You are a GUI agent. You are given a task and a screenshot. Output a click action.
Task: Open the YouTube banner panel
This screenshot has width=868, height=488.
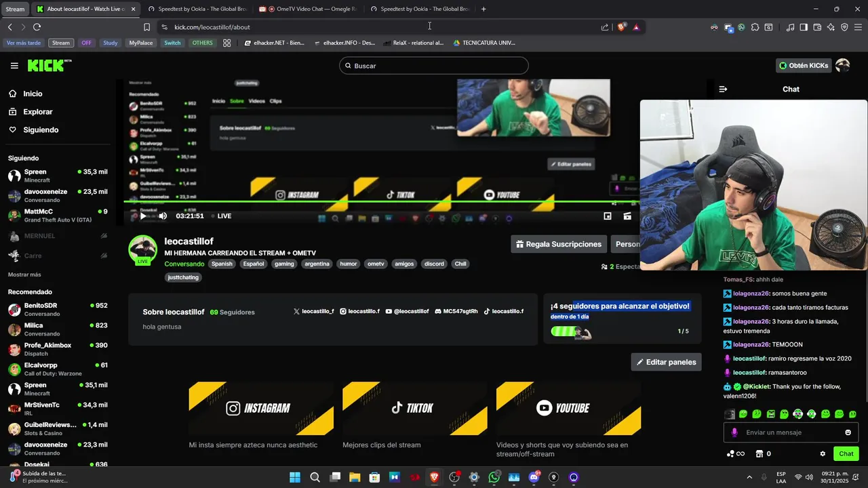point(568,408)
